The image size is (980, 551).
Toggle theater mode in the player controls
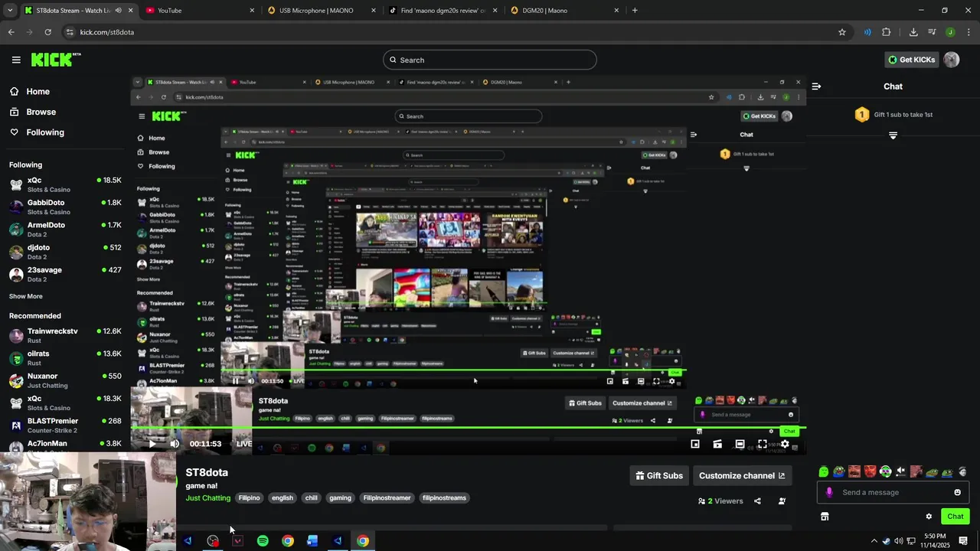(x=740, y=444)
